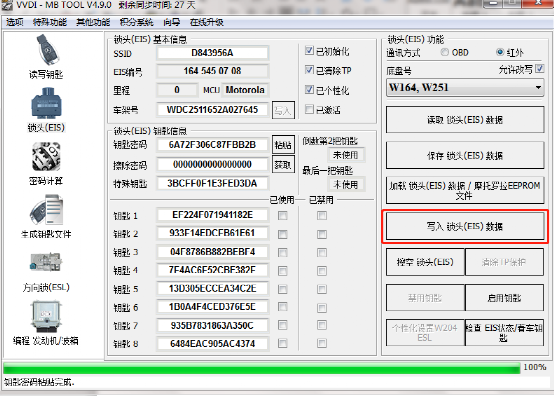Toggle the 允许改写 checkbox
This screenshot has height=396, width=554.
click(540, 69)
